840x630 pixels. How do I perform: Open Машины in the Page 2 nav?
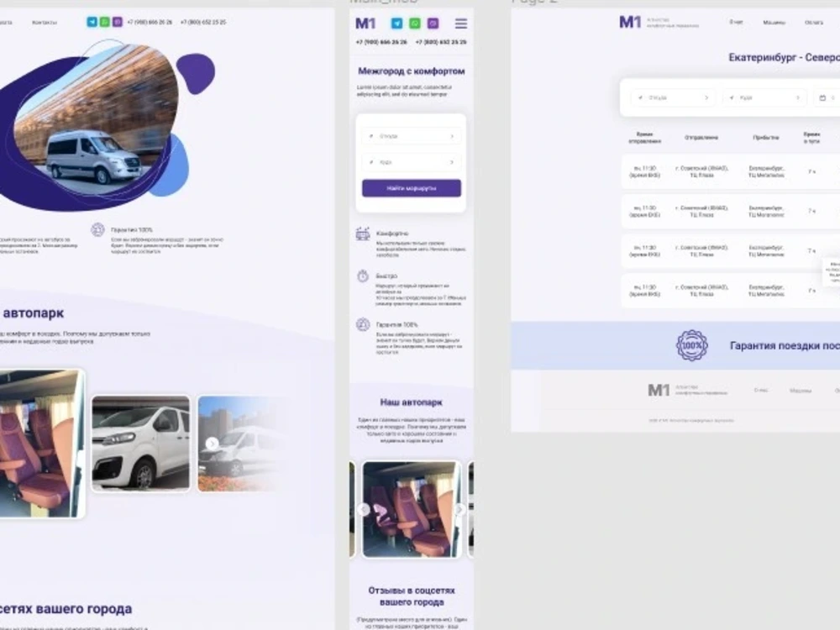click(x=774, y=23)
